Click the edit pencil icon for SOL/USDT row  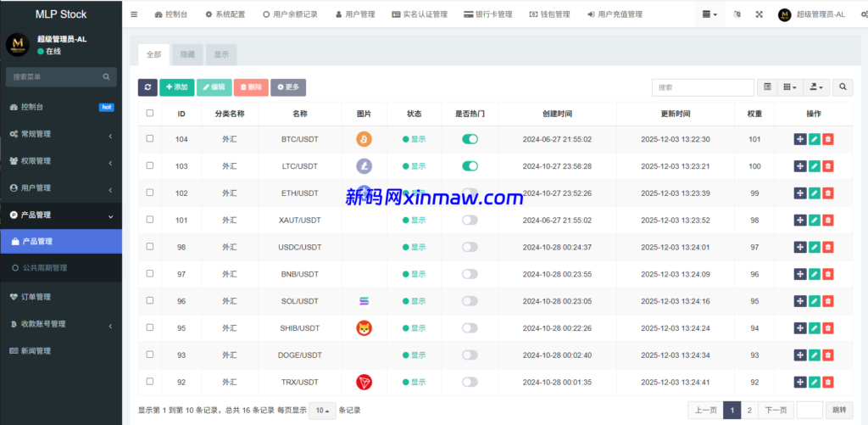[x=814, y=301]
